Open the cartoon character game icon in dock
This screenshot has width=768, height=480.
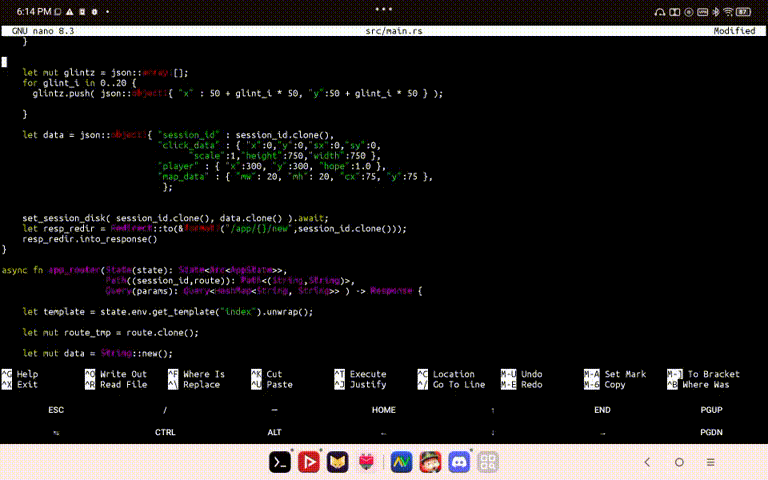pyautogui.click(x=430, y=462)
